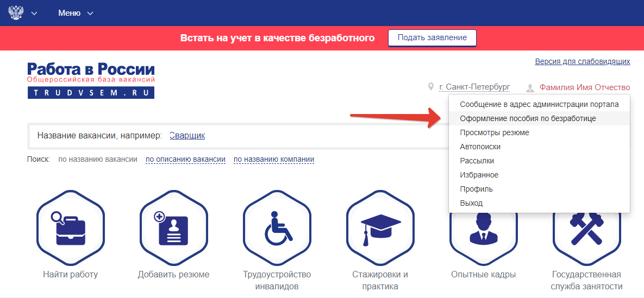This screenshot has width=644, height=298.
Task: Click the Работа в России logo
Action: [91, 80]
